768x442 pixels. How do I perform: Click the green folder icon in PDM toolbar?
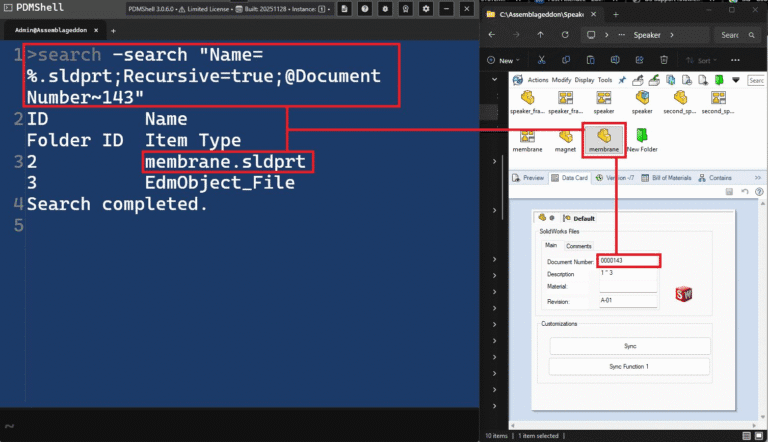pos(719,80)
